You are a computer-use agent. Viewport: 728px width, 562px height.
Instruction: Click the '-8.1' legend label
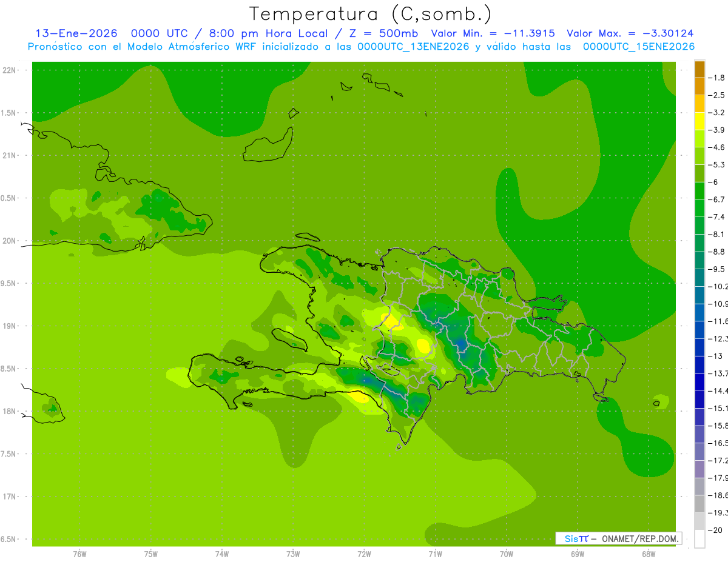pos(717,234)
